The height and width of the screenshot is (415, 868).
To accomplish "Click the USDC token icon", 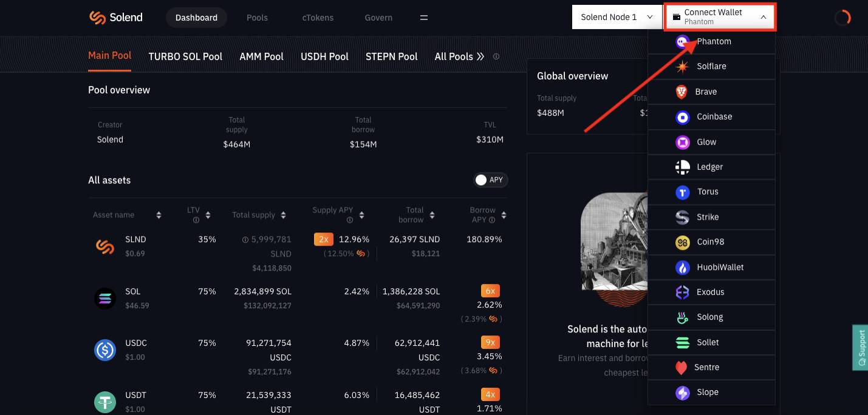I will [x=105, y=350].
